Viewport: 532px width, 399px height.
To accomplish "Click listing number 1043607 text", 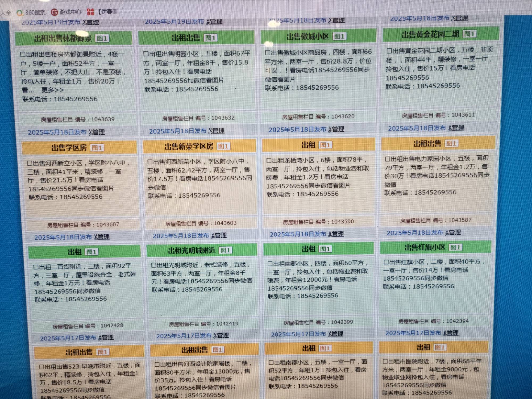I will [x=108, y=225].
